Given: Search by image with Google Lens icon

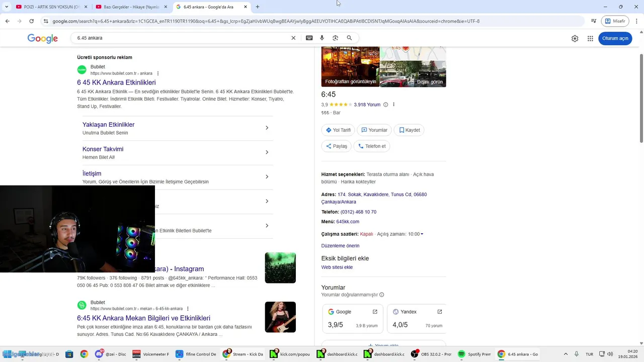Looking at the screenshot, I should click(335, 38).
